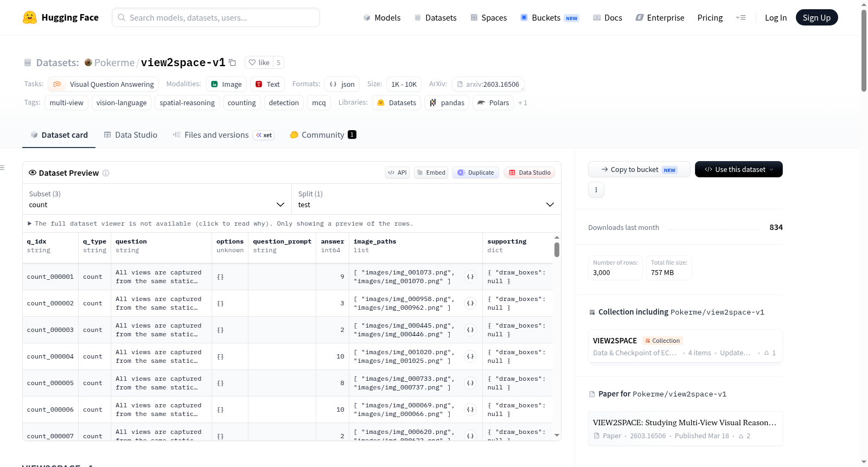Open the info icon beside Dataset Preview
The image size is (868, 467).
106,173
